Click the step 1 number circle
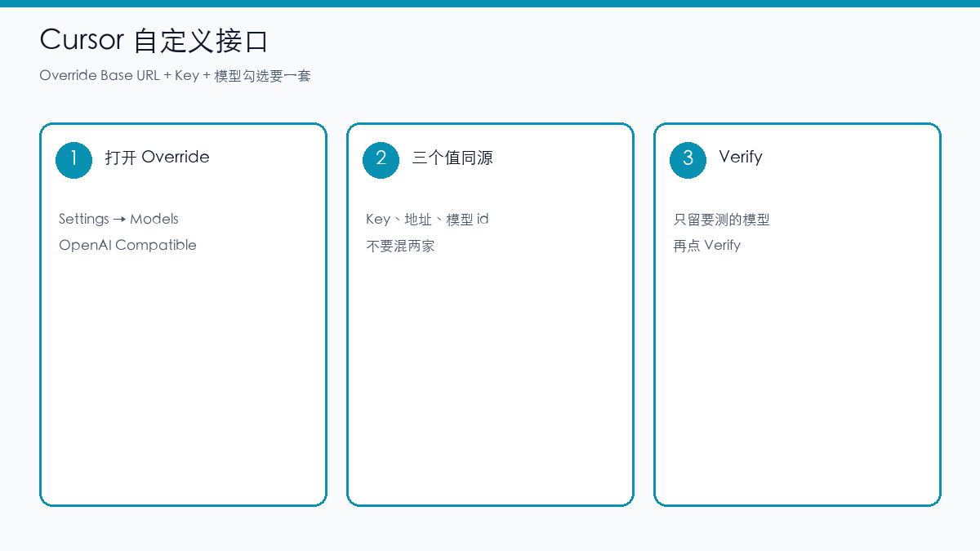 (x=73, y=159)
